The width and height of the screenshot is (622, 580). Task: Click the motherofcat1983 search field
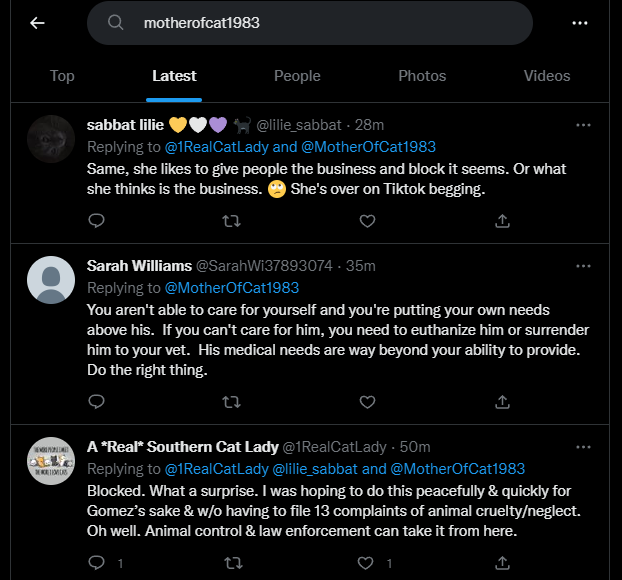point(310,23)
